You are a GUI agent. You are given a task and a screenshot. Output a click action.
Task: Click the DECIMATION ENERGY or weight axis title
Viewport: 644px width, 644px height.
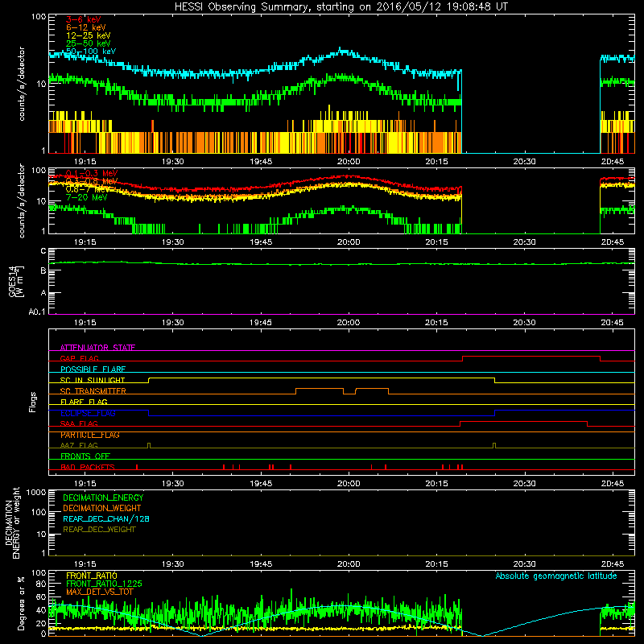pyautogui.click(x=13, y=522)
